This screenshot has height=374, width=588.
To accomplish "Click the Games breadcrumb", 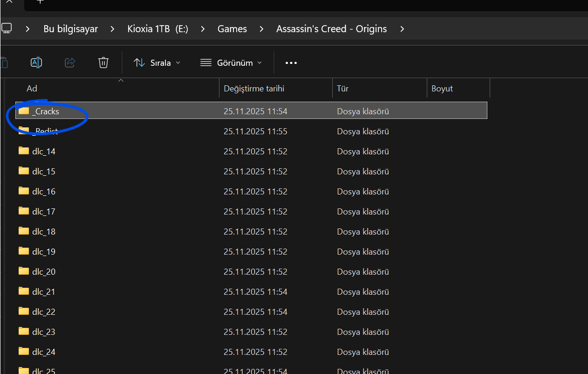I will [232, 29].
